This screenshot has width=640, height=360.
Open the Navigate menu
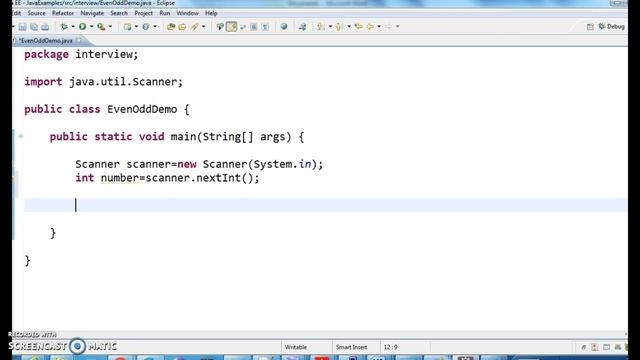tap(92, 13)
